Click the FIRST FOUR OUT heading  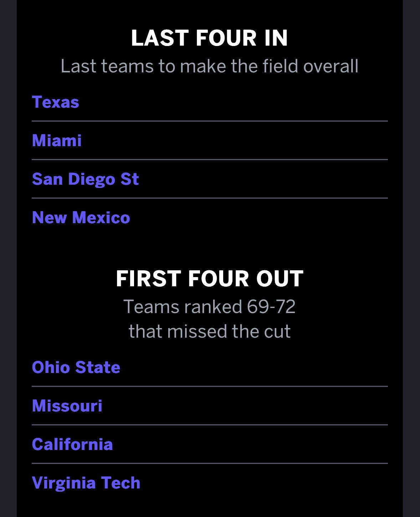[210, 278]
